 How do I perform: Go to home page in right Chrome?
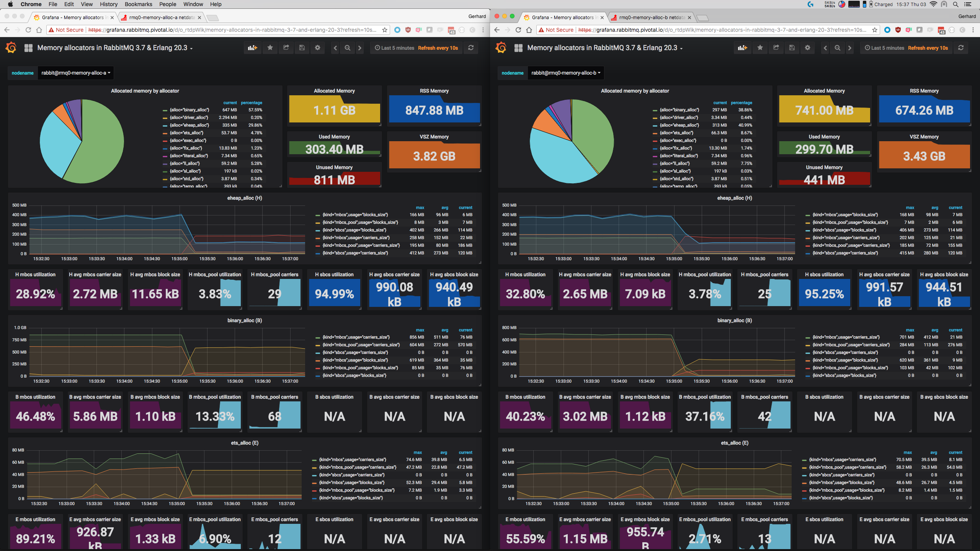pyautogui.click(x=529, y=30)
